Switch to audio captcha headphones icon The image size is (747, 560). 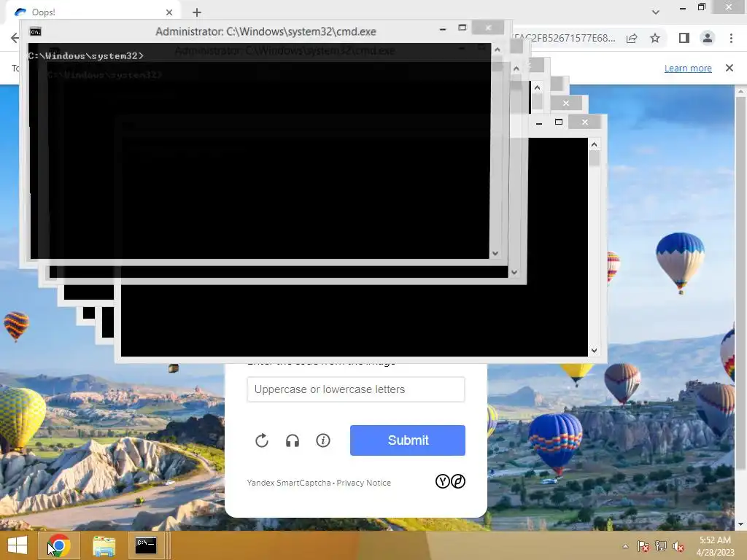293,440
